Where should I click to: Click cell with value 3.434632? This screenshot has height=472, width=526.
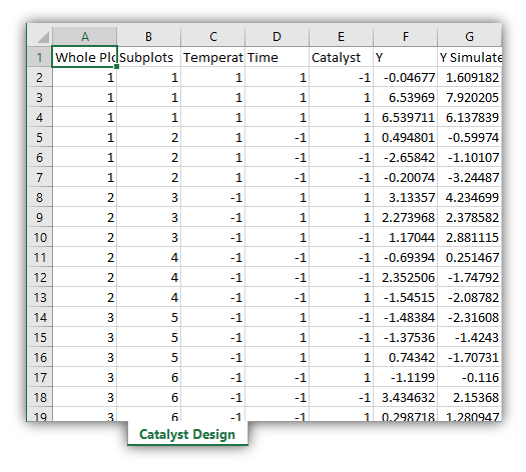coord(405,398)
